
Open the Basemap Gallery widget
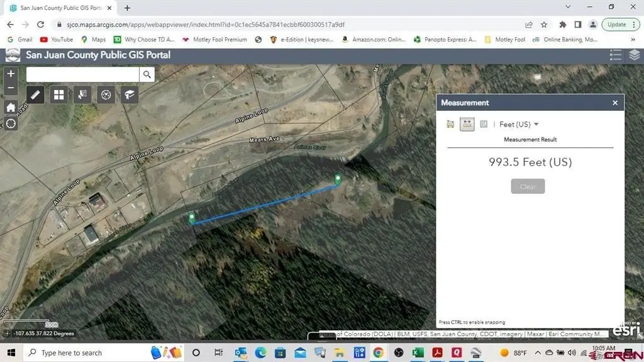point(59,95)
